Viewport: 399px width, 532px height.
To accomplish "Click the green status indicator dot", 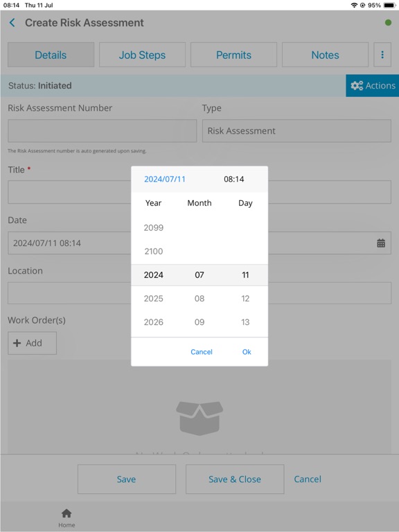I will [x=388, y=23].
